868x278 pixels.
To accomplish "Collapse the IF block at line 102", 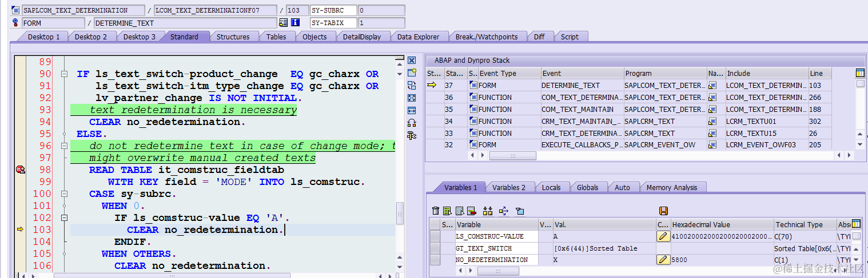I will [x=64, y=218].
